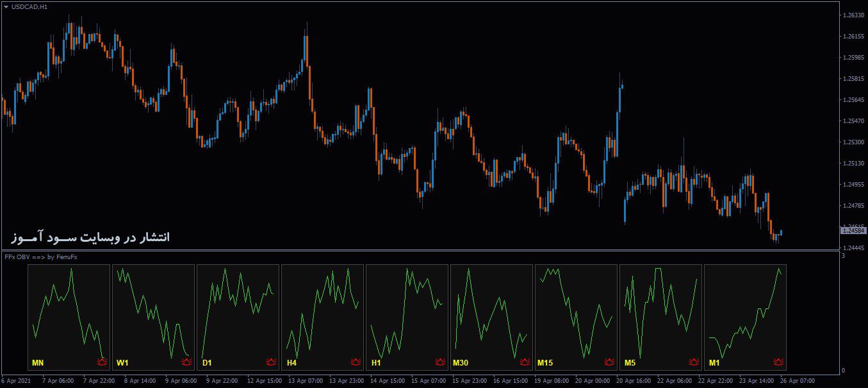
Task: Select the M15 timeframe panel label
Action: coord(546,362)
